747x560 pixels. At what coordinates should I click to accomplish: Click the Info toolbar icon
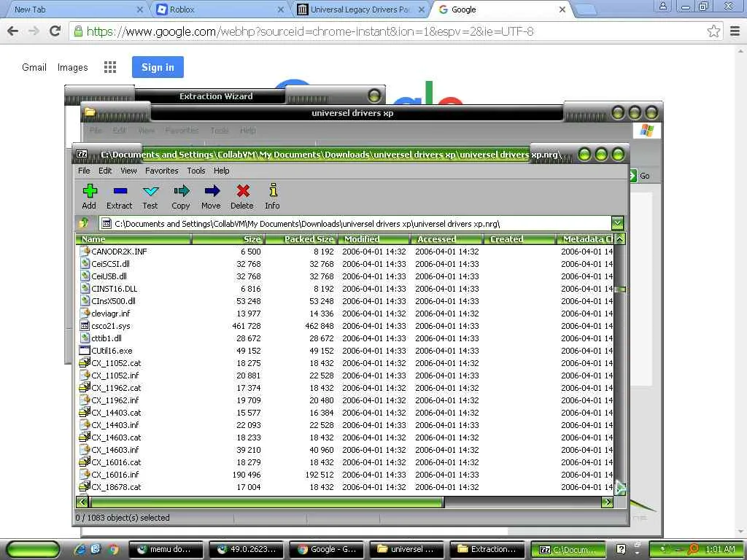tap(273, 196)
